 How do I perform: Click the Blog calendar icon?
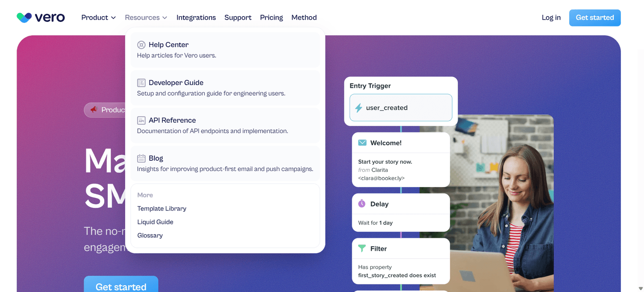coord(141,158)
